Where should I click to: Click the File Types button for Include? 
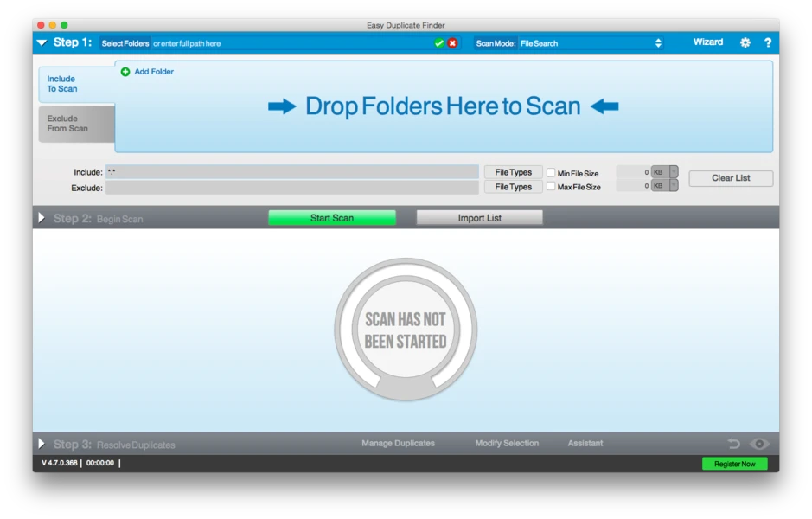(513, 172)
